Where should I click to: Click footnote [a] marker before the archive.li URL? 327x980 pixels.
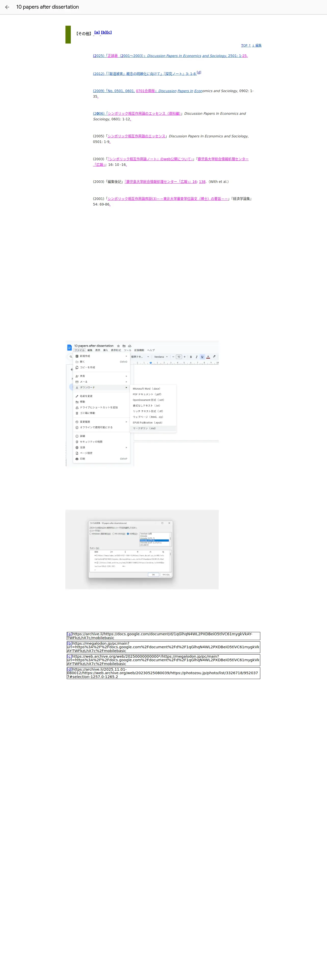click(69, 634)
